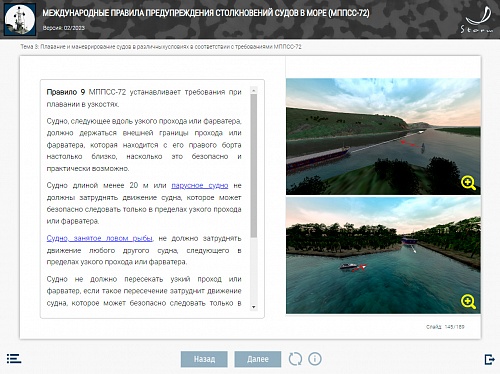The image size is (500, 374).
Task: Click the course title МППСС-72 header text
Action: [206, 13]
